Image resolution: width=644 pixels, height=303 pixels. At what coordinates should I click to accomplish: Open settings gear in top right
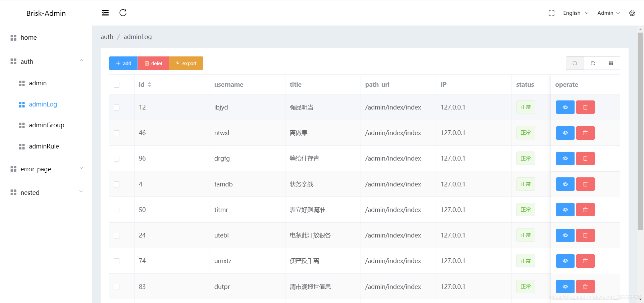click(x=632, y=13)
